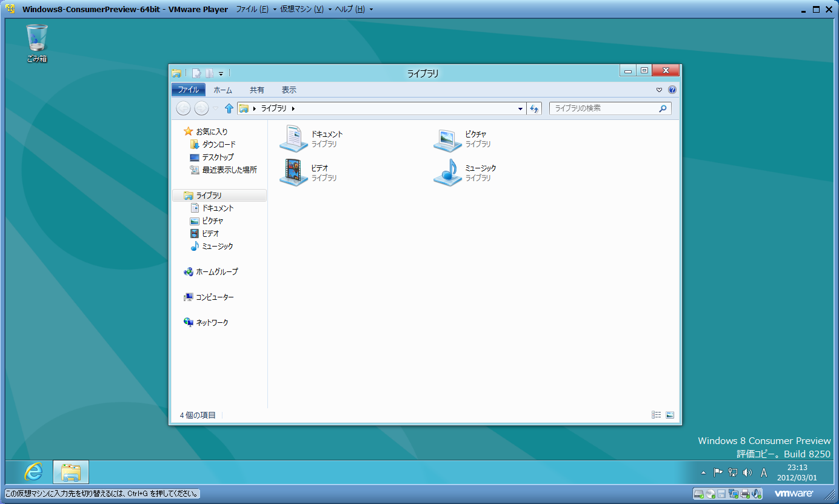Viewport: 839px width, 504px height.
Task: Select the ドキュメント library icon in file pane
Action: pos(293,138)
